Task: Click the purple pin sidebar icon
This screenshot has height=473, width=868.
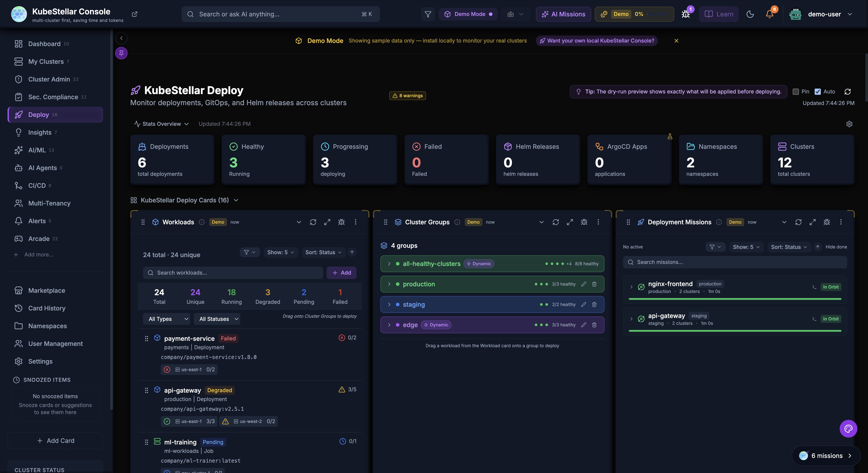Action: [x=121, y=53]
